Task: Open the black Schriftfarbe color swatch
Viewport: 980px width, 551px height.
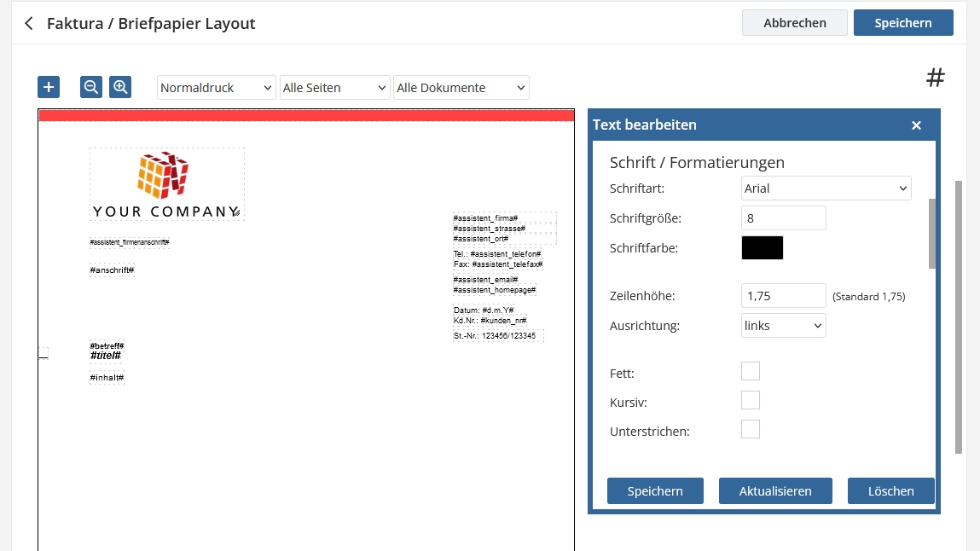Action: 762,248
